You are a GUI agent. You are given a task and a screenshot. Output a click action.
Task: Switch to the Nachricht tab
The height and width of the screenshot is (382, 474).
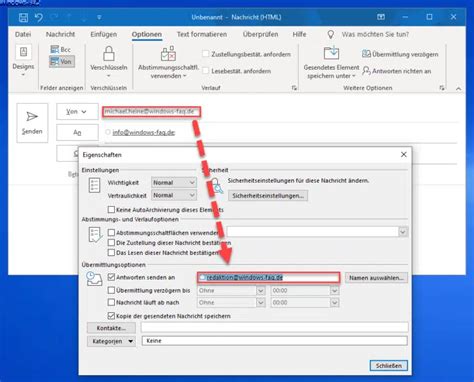(60, 34)
